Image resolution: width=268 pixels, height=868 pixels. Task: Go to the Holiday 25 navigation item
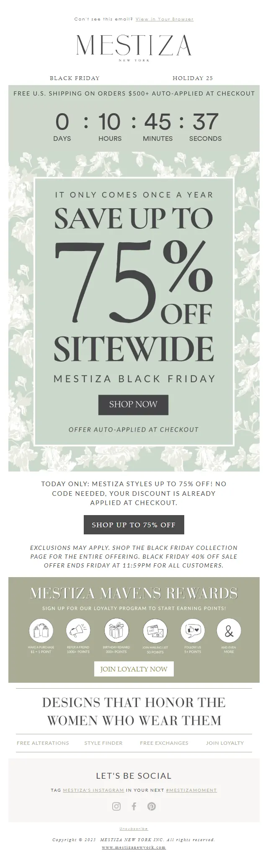coord(193,78)
